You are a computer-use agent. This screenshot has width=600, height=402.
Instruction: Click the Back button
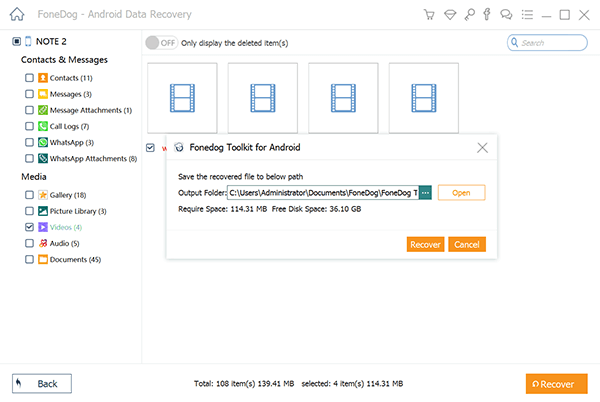pos(42,384)
